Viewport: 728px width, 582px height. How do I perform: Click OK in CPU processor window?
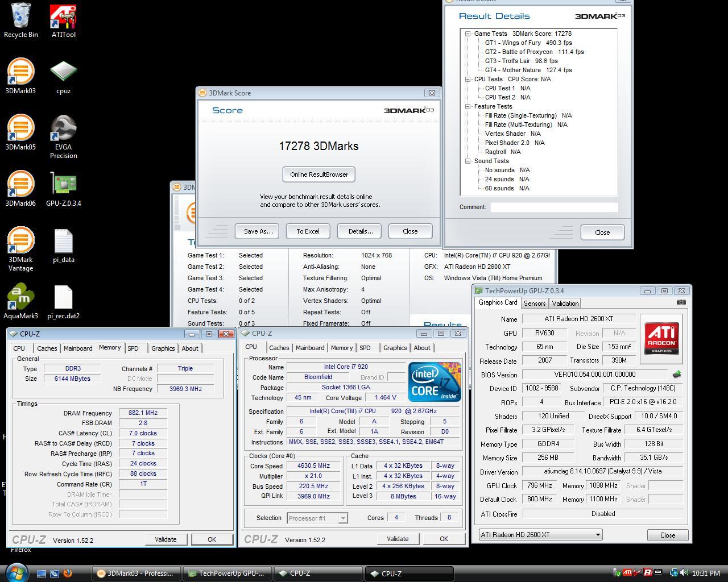click(x=444, y=539)
